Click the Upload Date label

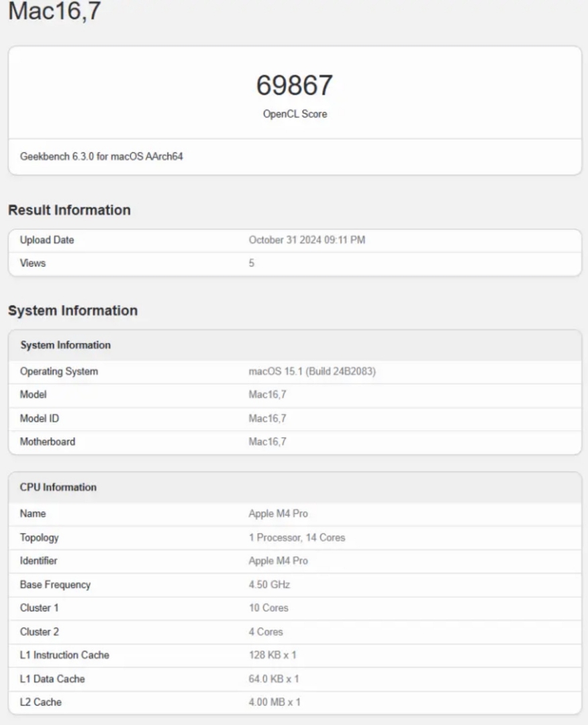click(x=47, y=240)
